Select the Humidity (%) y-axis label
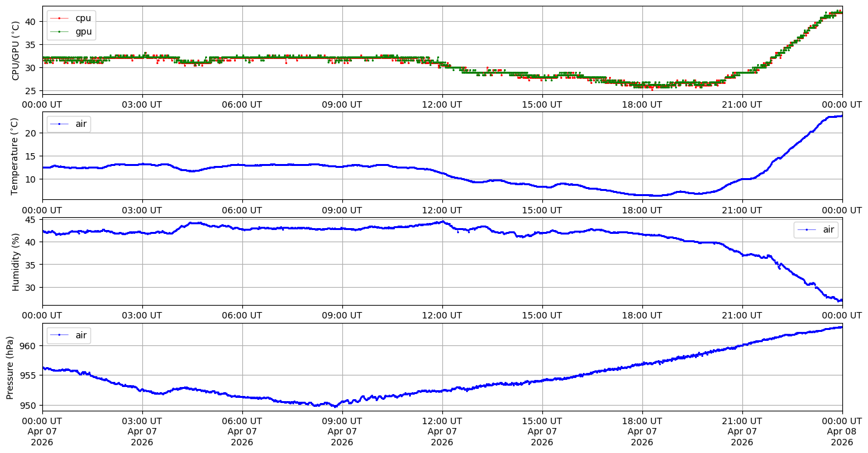Viewport: 868px width, 453px height. (16, 261)
